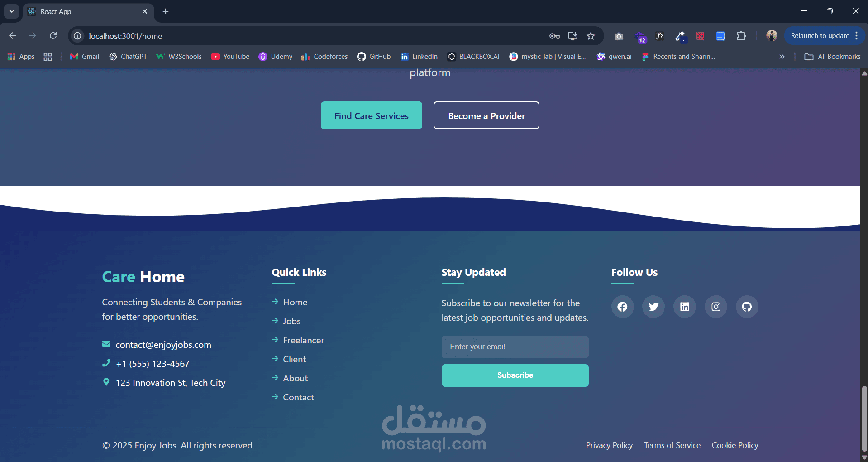Open the Facebook social icon

point(622,307)
